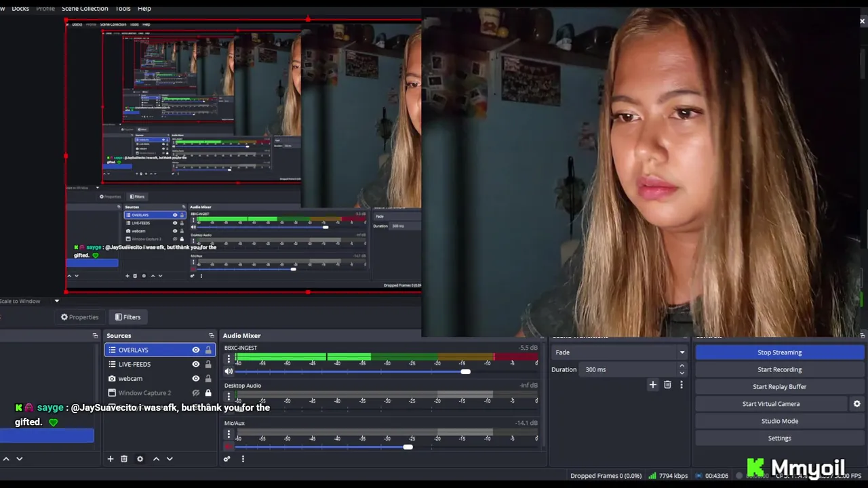The image size is (868, 488).
Task: Increase transition duration
Action: [x=682, y=366]
